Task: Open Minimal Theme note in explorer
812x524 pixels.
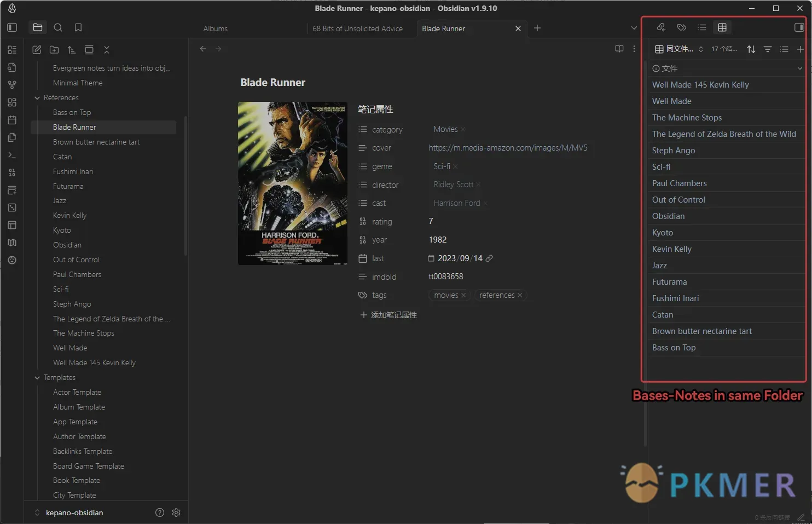Action: [78, 83]
